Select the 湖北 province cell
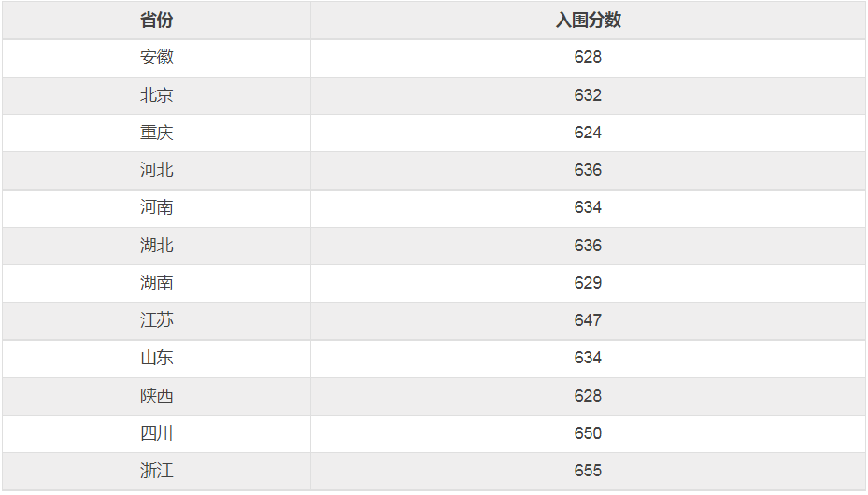Screen dimensions: 868x495 tap(157, 246)
